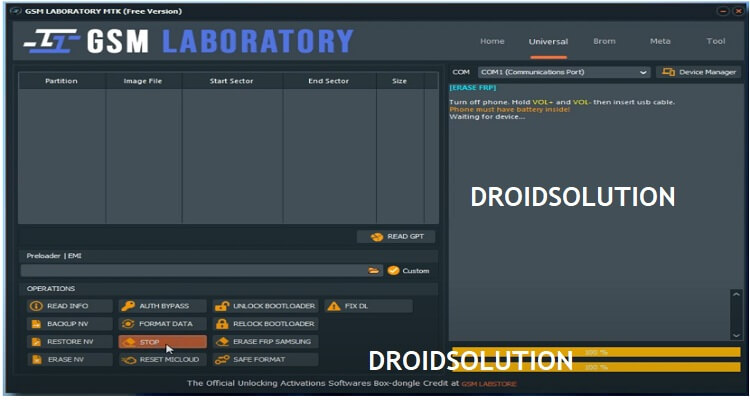Image resolution: width=750 pixels, height=400 pixels.
Task: Click the log scroll up arrow
Action: 737,294
